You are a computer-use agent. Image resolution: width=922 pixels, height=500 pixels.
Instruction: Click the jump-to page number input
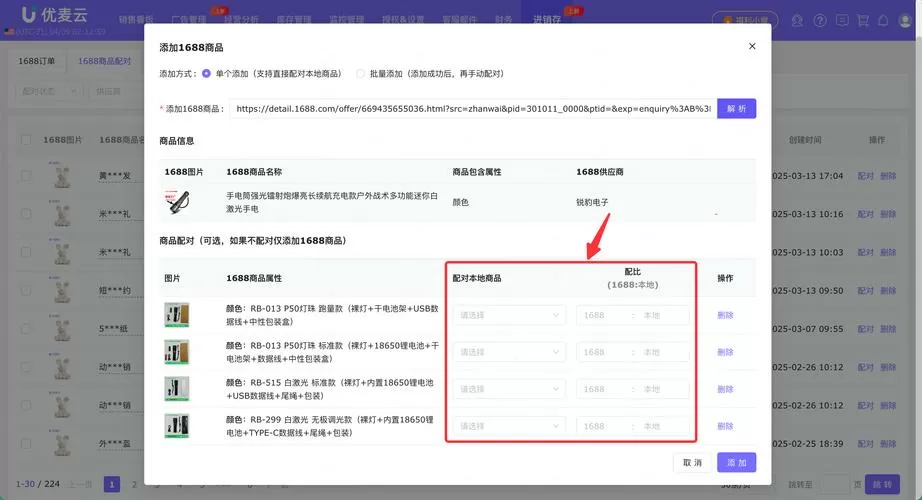pos(836,484)
